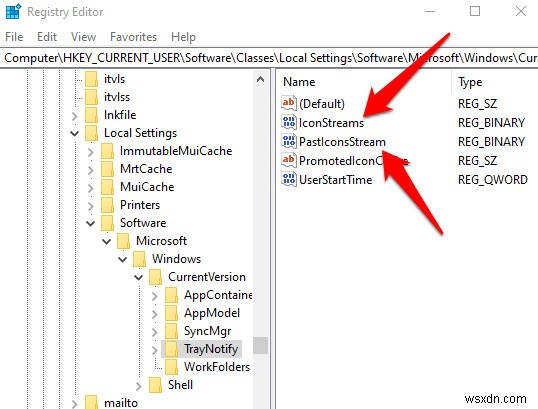Select the MuiCache key label
This screenshot has width=538, height=409.
pyautogui.click(x=147, y=187)
